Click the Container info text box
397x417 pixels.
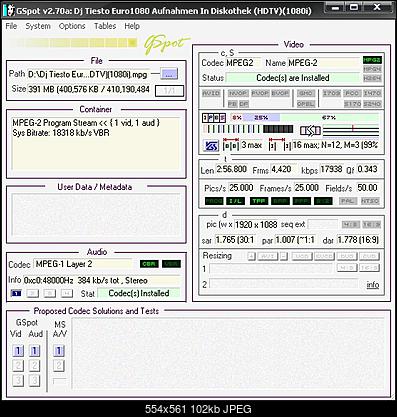coord(96,143)
